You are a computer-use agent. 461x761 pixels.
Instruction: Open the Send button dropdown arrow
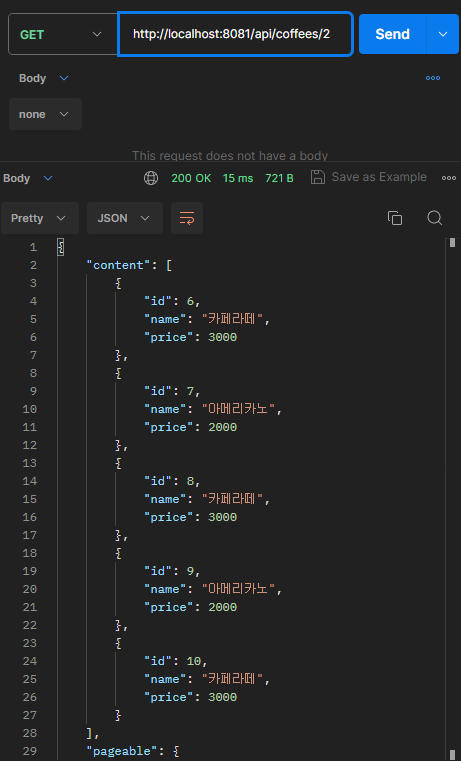[x=443, y=34]
